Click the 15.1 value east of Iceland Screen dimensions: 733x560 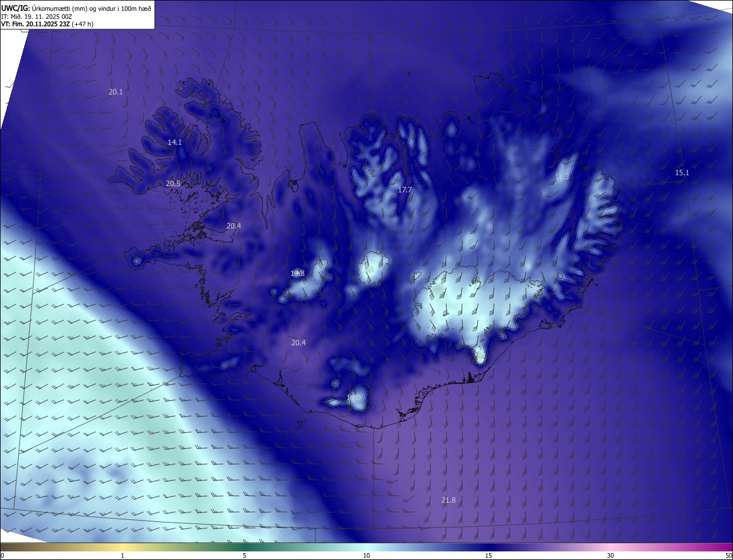(x=682, y=172)
